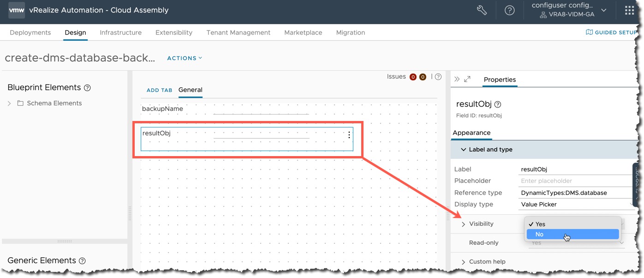Open the resultObj field three-dot menu
644x278 pixels.
[349, 135]
